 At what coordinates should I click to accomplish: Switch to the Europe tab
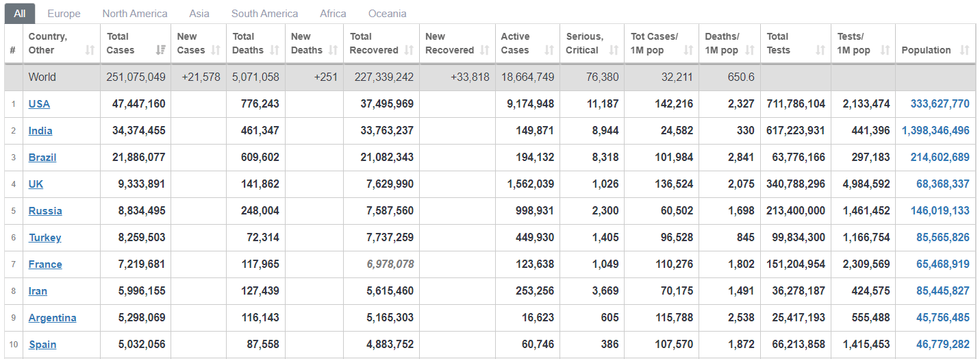pyautogui.click(x=64, y=14)
